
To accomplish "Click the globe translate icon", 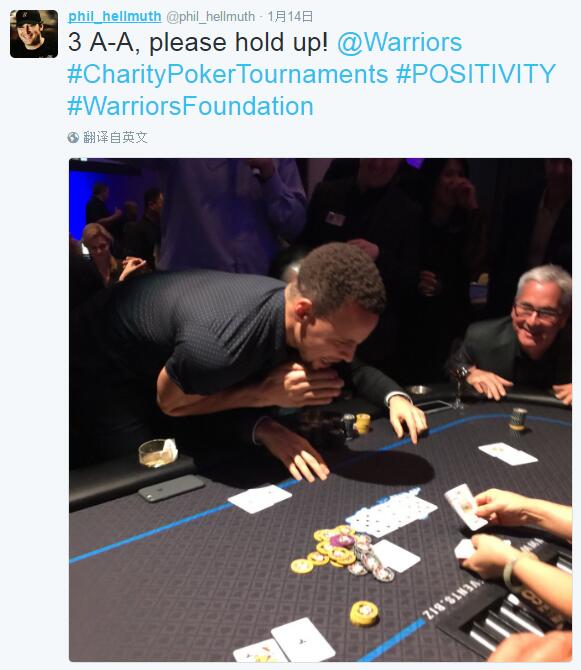I will [73, 137].
